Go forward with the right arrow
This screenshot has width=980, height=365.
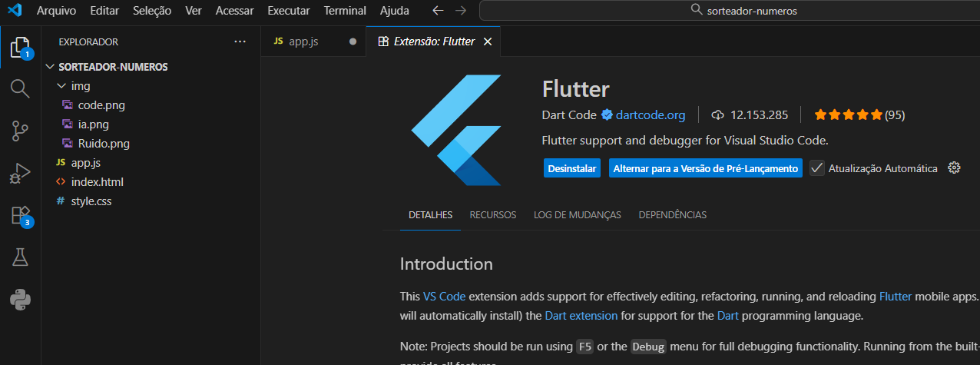point(461,11)
